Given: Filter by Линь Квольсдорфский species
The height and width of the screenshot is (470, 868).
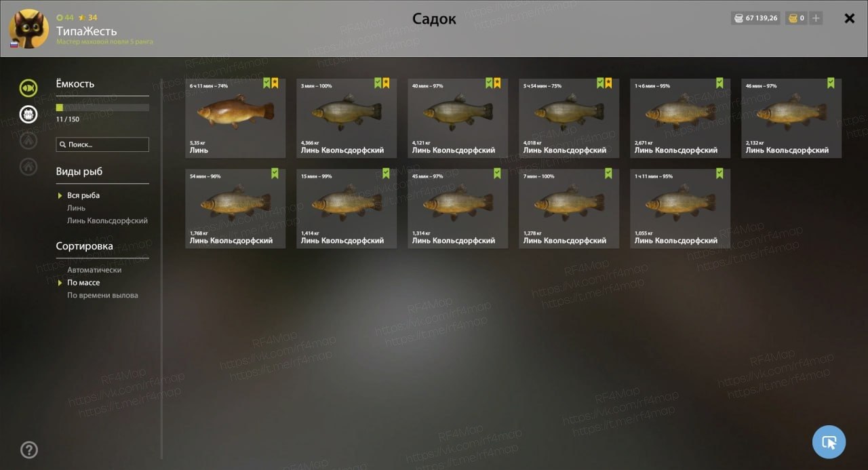Looking at the screenshot, I should click(107, 221).
